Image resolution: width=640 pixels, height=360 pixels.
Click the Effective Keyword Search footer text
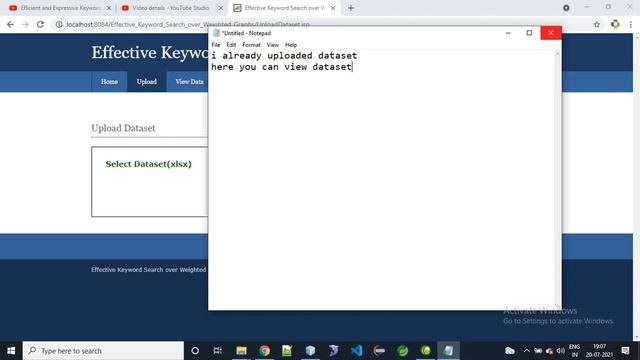(x=149, y=269)
